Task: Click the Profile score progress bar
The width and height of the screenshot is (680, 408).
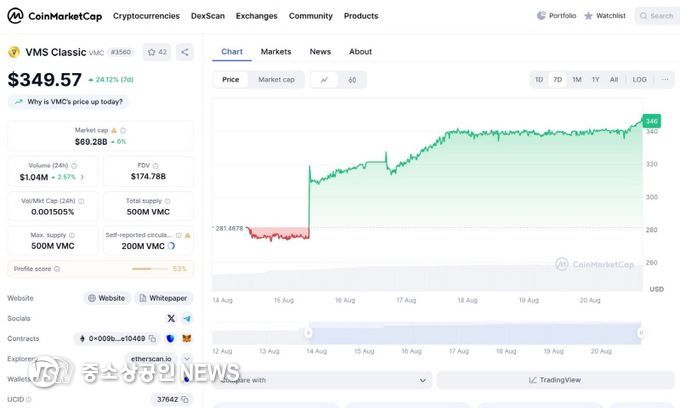Action: tap(150, 269)
